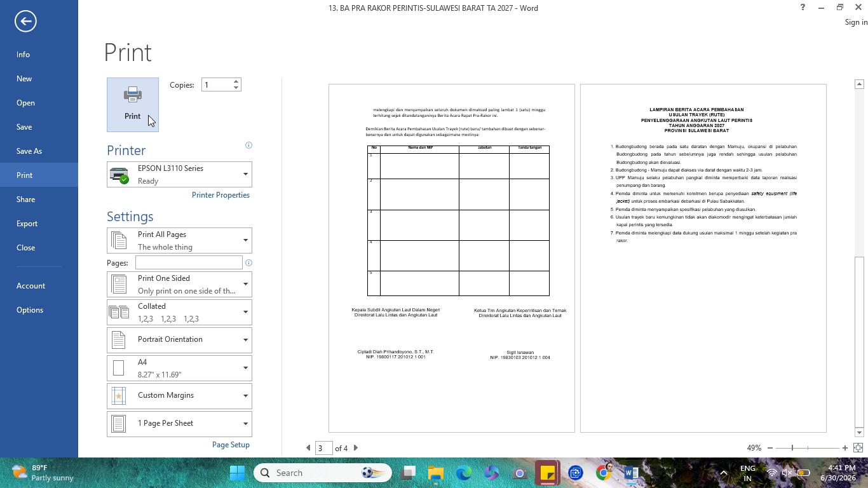868x488 pixels.
Task: Decrease copies using the down spinner arrow
Action: 236,88
